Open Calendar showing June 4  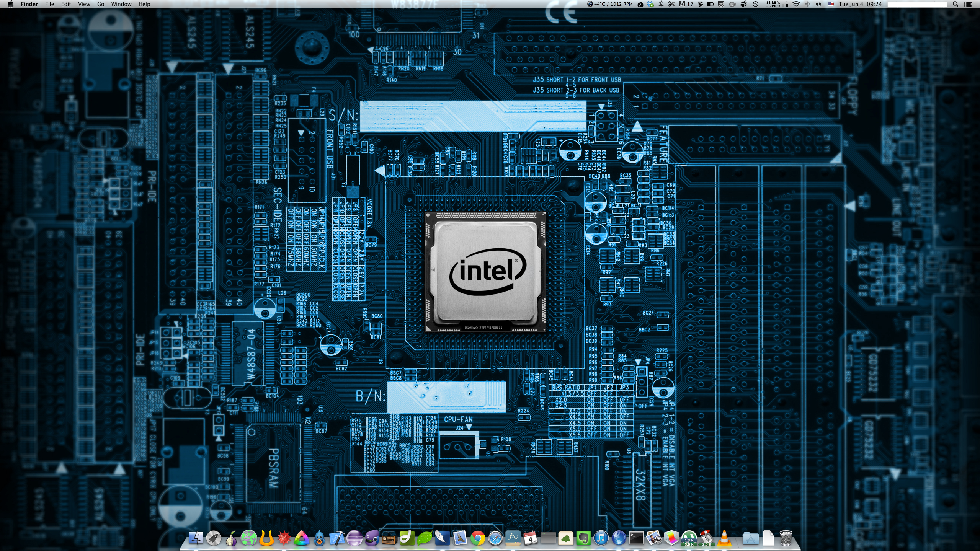pyautogui.click(x=530, y=538)
